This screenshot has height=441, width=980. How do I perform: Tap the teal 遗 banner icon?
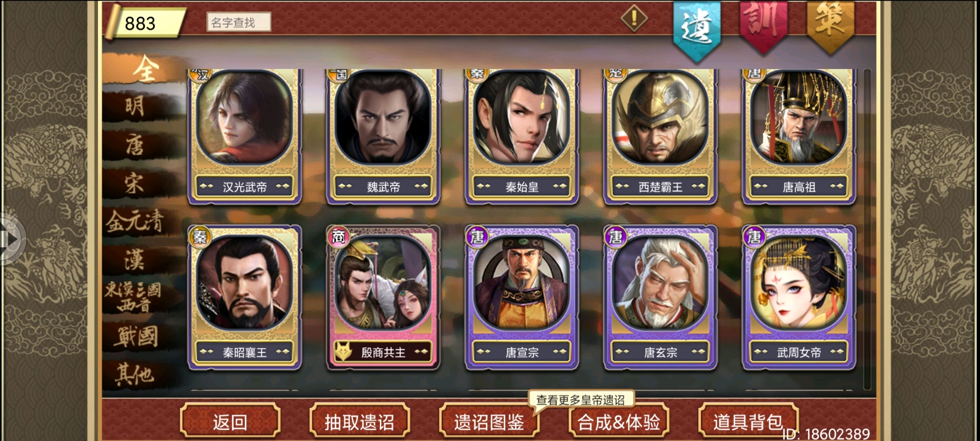[x=696, y=29]
